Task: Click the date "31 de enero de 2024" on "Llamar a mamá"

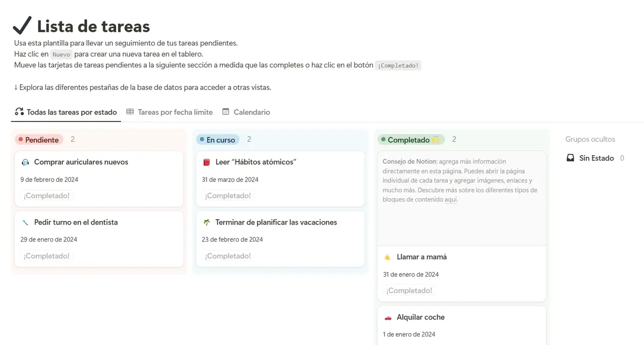Action: [x=411, y=274]
